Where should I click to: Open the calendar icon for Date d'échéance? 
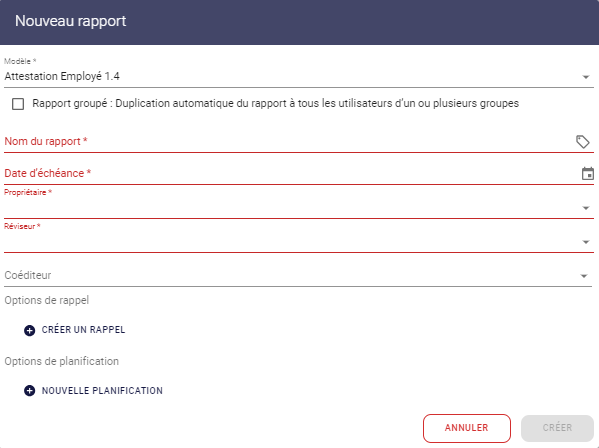point(588,173)
